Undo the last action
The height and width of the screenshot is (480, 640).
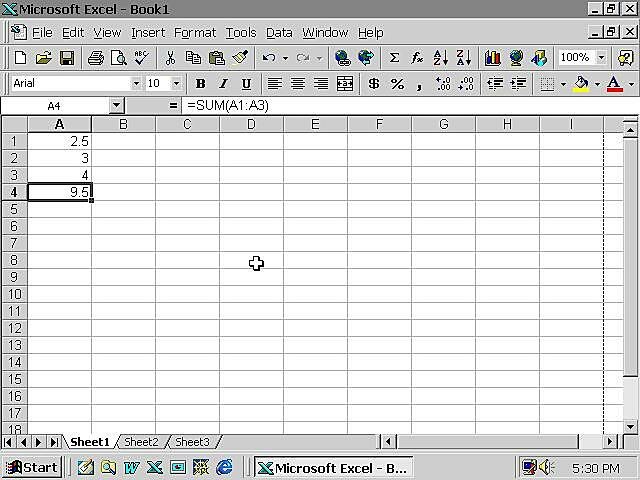click(269, 58)
